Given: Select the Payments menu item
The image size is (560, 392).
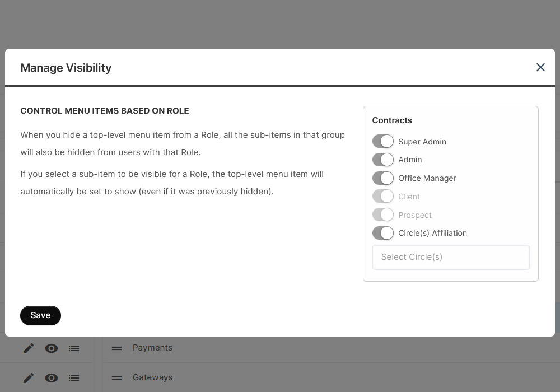Looking at the screenshot, I should [x=152, y=348].
